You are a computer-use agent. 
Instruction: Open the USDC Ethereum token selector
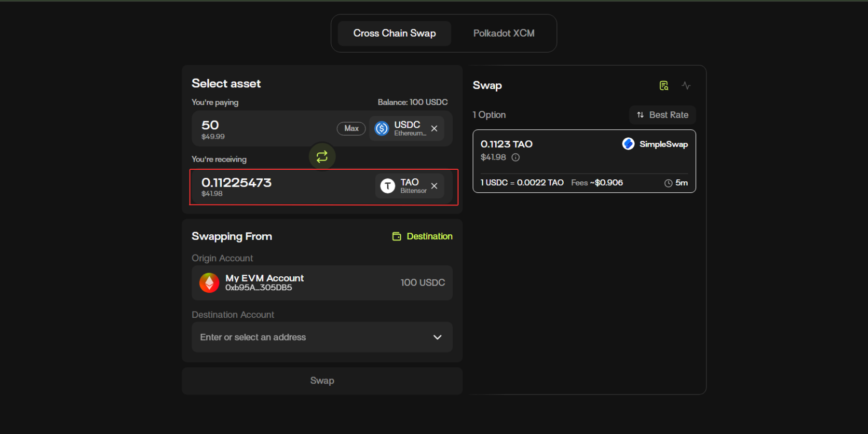tap(407, 128)
